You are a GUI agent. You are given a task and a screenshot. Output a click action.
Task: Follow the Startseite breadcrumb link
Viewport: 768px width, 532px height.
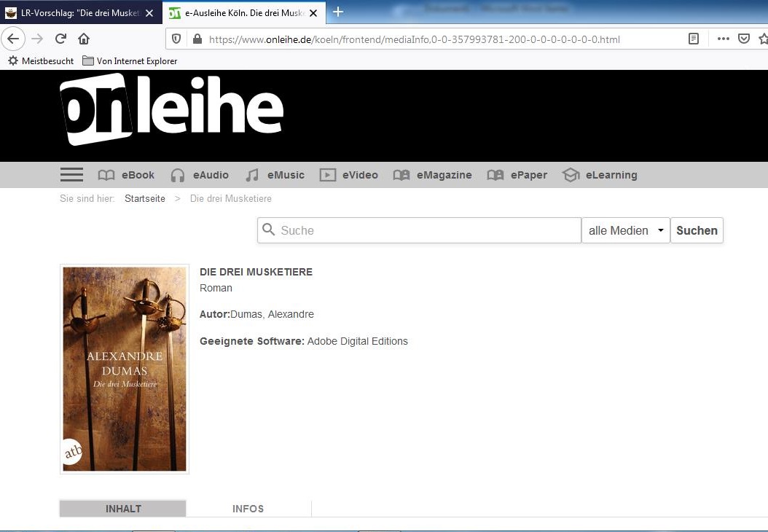pyautogui.click(x=145, y=198)
